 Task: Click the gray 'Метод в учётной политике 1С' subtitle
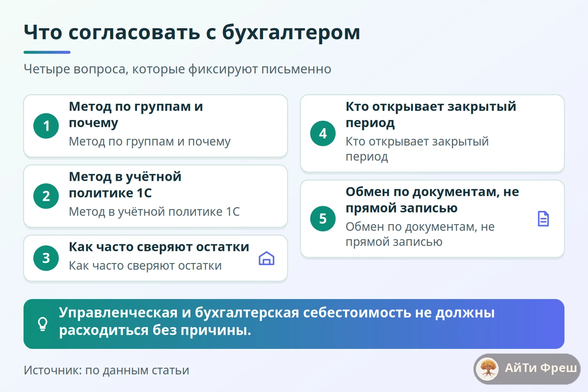154,212
